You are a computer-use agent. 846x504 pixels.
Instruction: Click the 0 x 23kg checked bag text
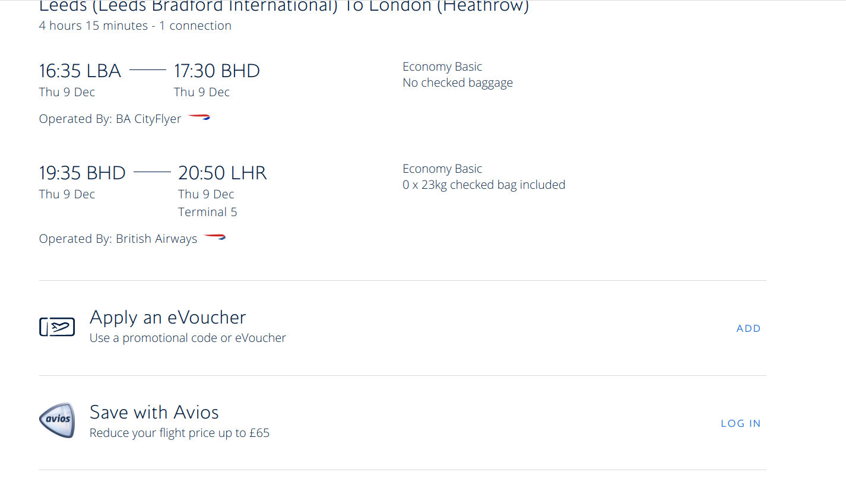coord(483,185)
